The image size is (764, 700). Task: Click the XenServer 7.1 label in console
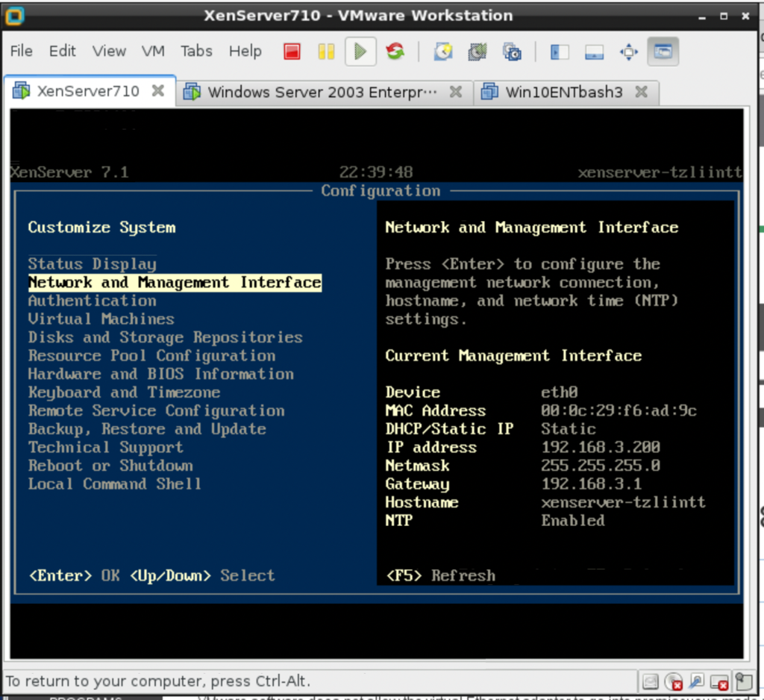69,172
